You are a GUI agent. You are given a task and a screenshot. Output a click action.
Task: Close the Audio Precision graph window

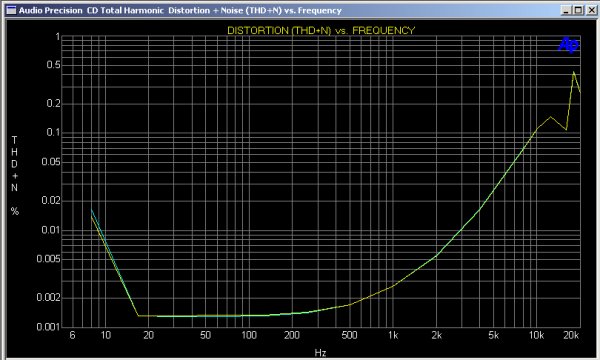pos(591,10)
